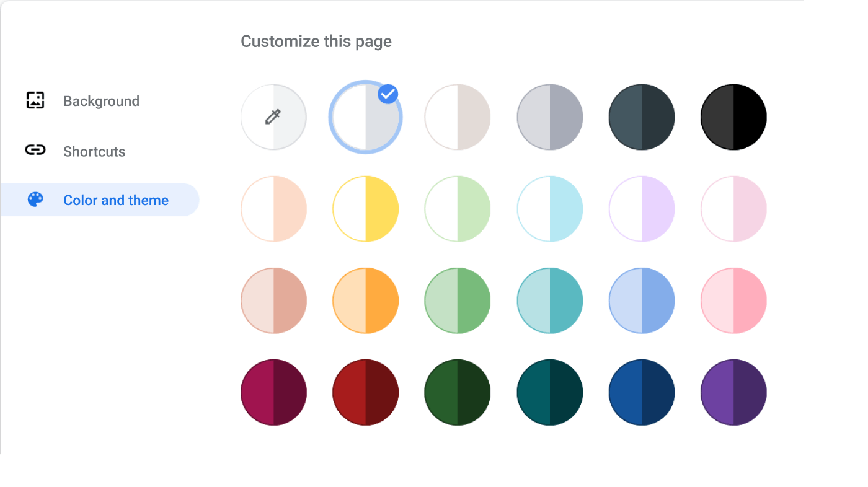The width and height of the screenshot is (868, 487).
Task: Click the Customize this page heading
Action: point(316,41)
